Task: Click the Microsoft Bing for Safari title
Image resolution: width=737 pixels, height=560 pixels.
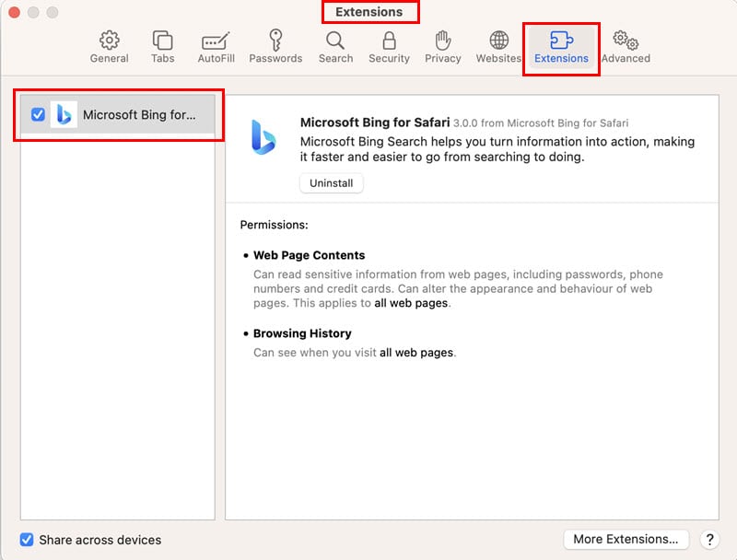Action: pos(375,122)
